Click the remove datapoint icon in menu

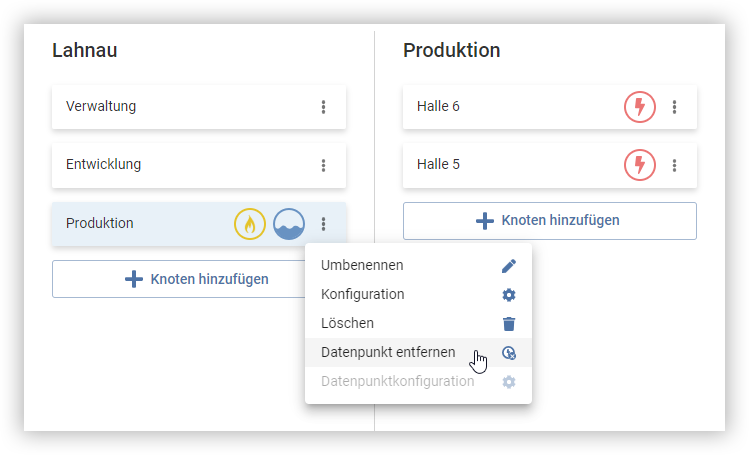coord(509,353)
